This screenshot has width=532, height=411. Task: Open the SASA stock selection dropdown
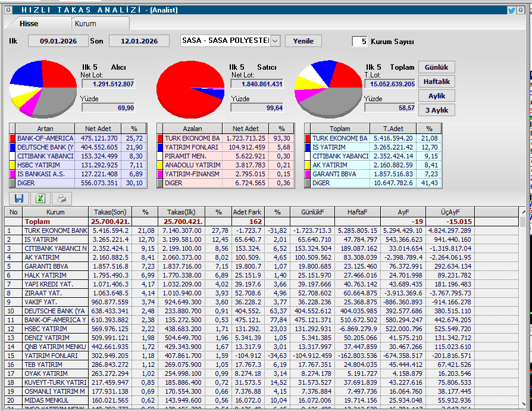(x=275, y=41)
